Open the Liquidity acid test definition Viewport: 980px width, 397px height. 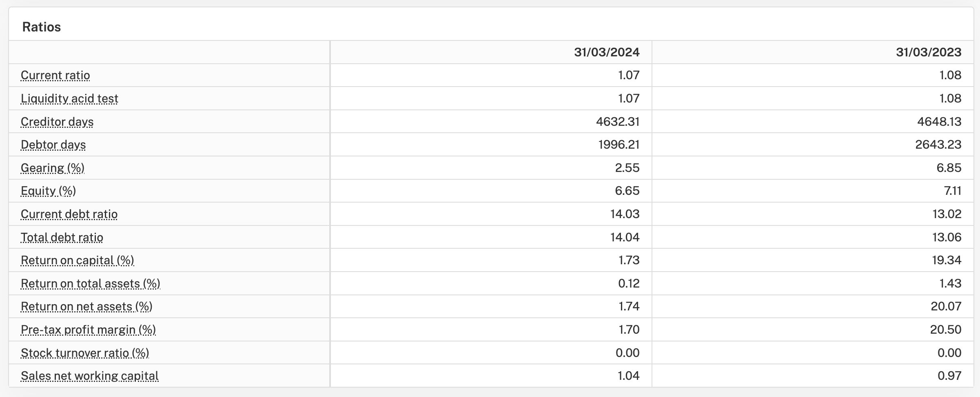(69, 98)
